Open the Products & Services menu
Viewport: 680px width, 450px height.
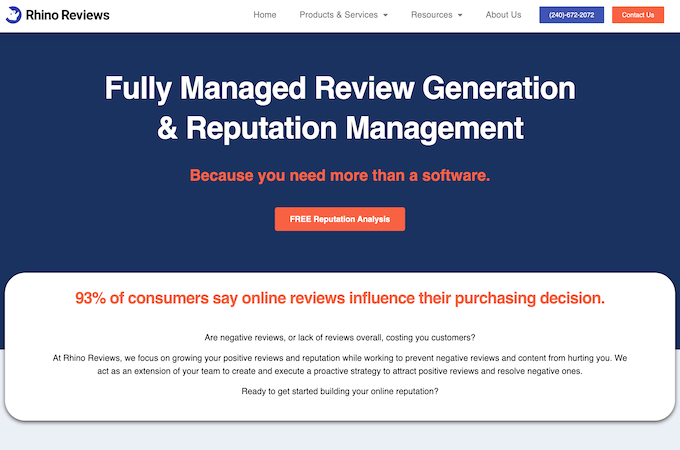(x=338, y=15)
